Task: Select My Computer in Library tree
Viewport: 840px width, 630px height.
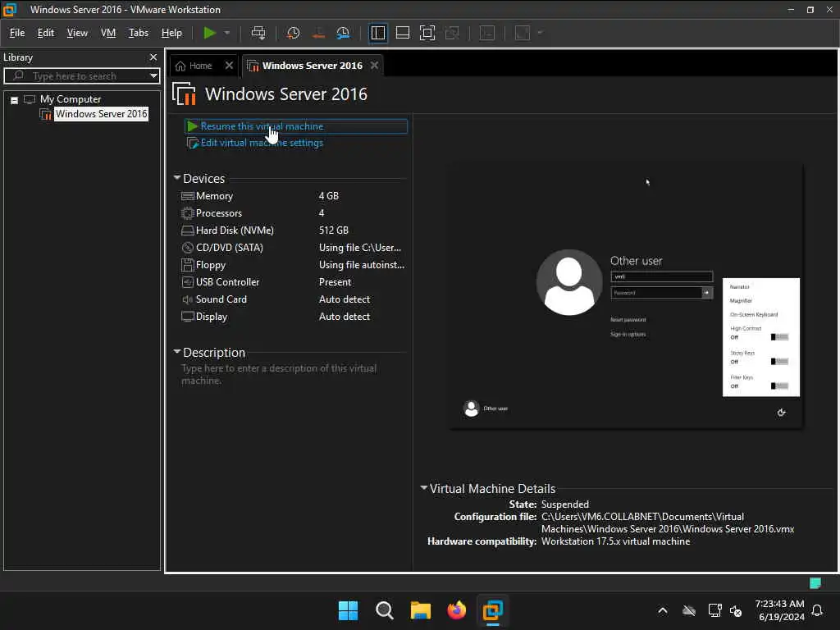Action: [x=71, y=99]
